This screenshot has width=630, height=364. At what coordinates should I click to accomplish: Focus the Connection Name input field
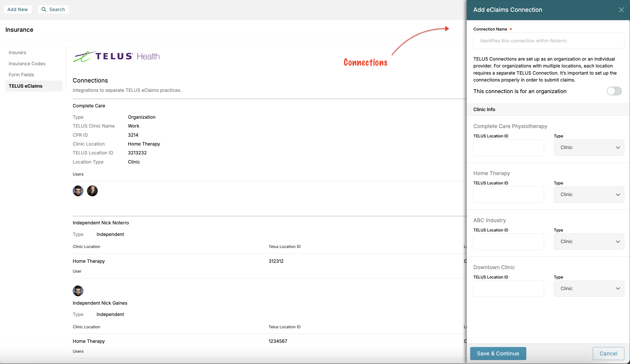548,41
